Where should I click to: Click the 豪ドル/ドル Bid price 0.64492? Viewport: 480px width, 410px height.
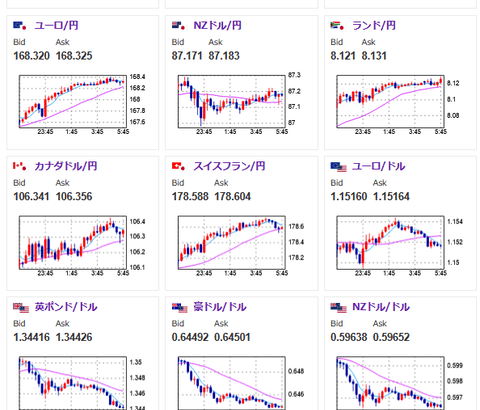(190, 337)
